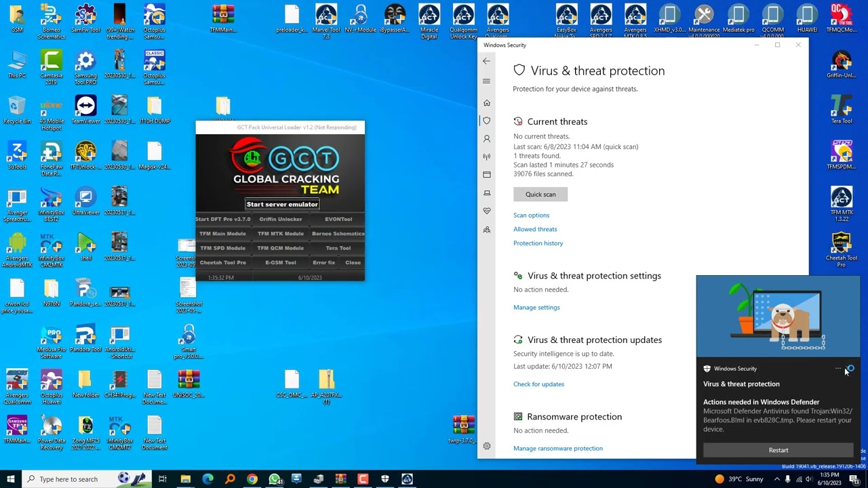The height and width of the screenshot is (488, 868).
Task: Launch Tera Tool from GCT loader
Action: click(338, 248)
